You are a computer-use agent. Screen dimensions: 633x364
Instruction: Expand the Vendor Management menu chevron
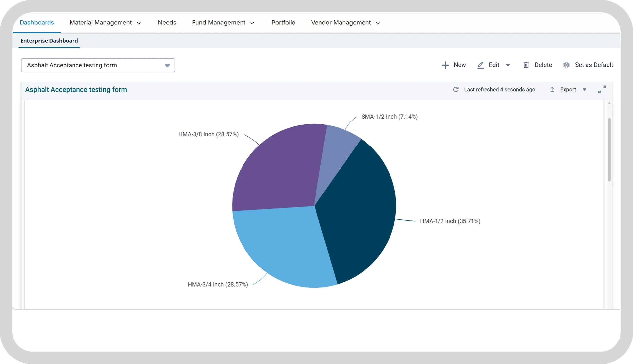378,23
